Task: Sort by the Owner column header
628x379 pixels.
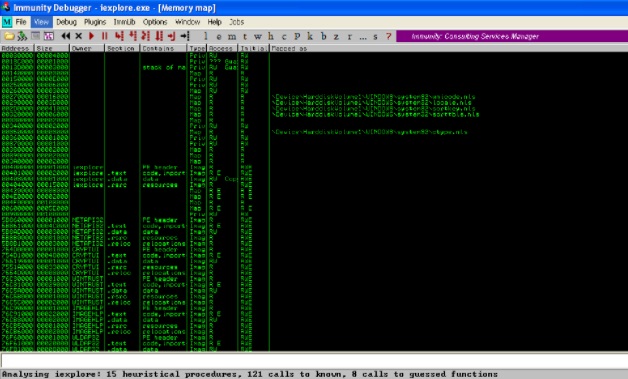Action: pos(87,48)
